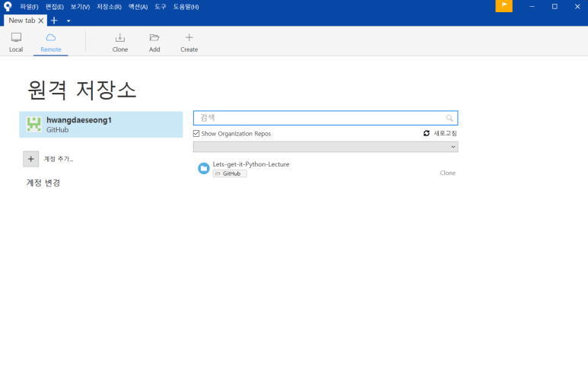588x384 pixels.
Task: Expand the tab list dropdown arrow
Action: coord(68,21)
